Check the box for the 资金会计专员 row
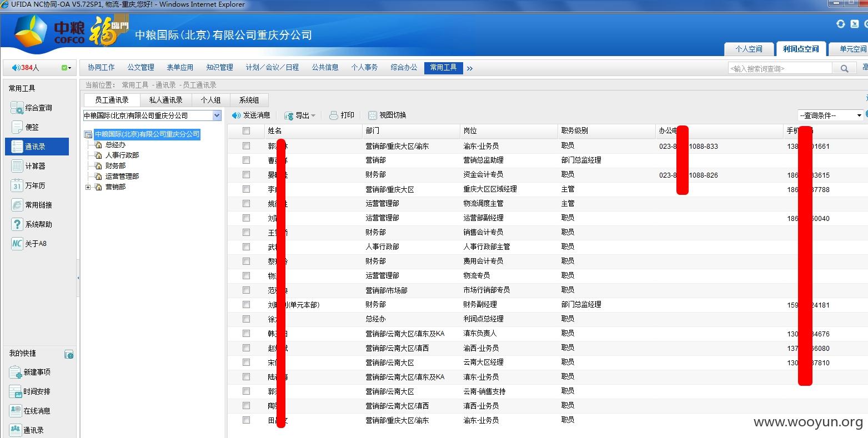Viewport: 868px width, 438px height. (x=246, y=174)
